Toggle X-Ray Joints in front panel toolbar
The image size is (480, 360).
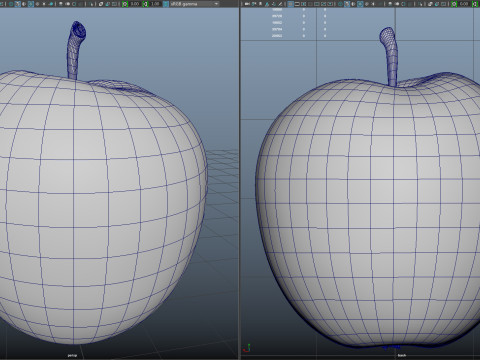coord(443,4)
